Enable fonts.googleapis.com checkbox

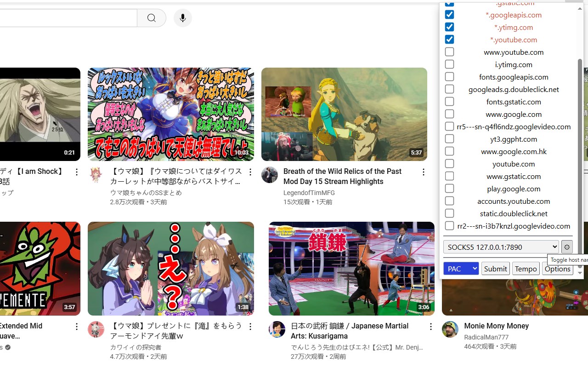click(449, 77)
